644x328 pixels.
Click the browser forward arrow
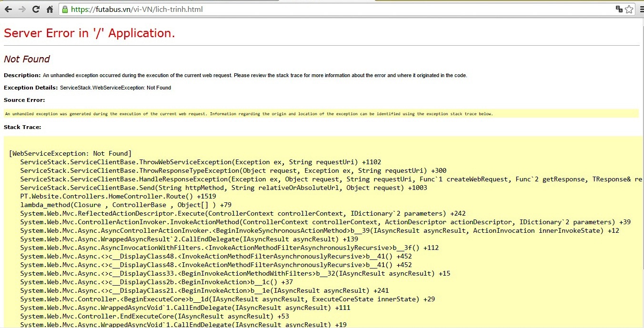tap(21, 10)
